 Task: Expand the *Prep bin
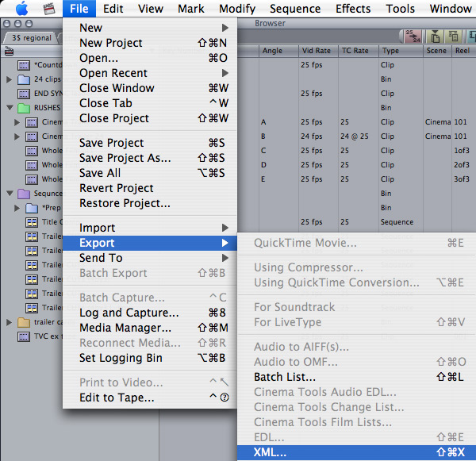(17, 208)
